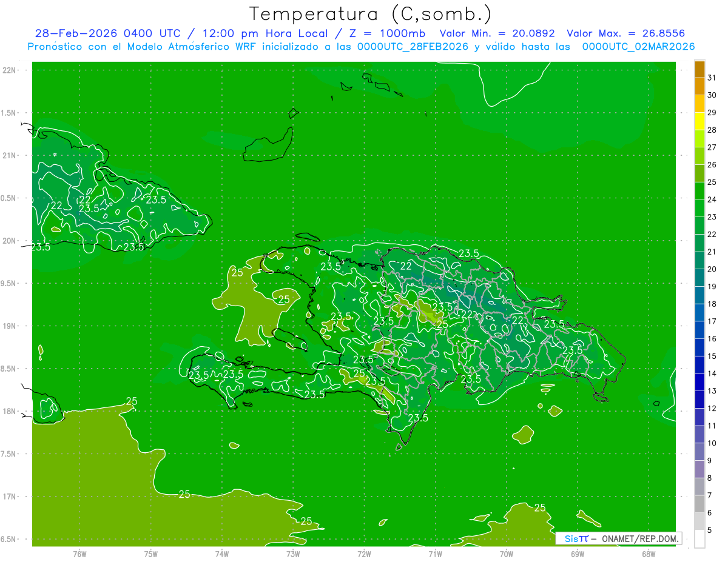Click the 'Valor Min. = 20.0892' readout

pos(497,34)
